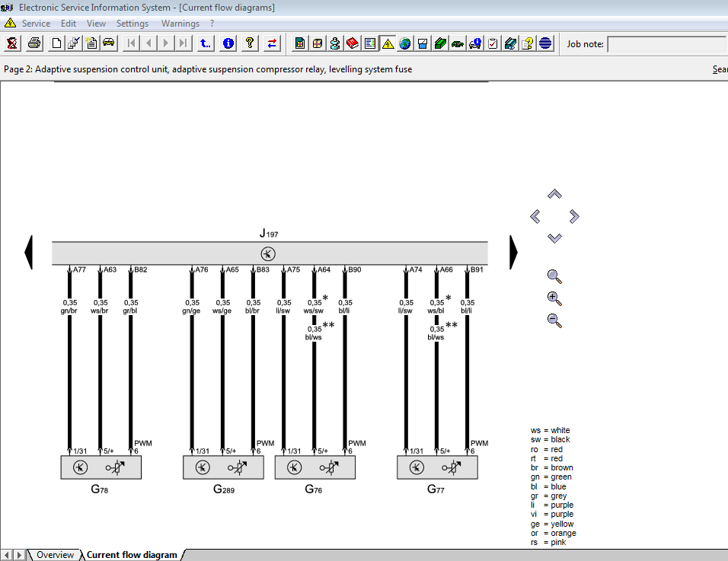Click the documents with checkmark icon

coord(73,43)
